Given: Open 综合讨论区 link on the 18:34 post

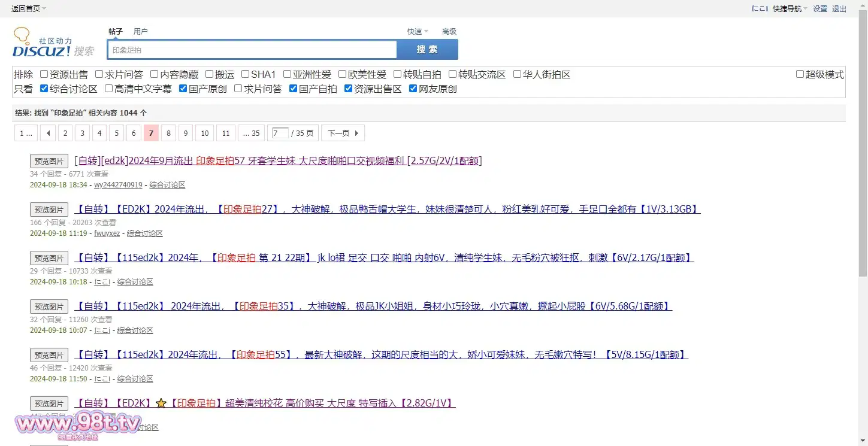Looking at the screenshot, I should click(x=167, y=185).
